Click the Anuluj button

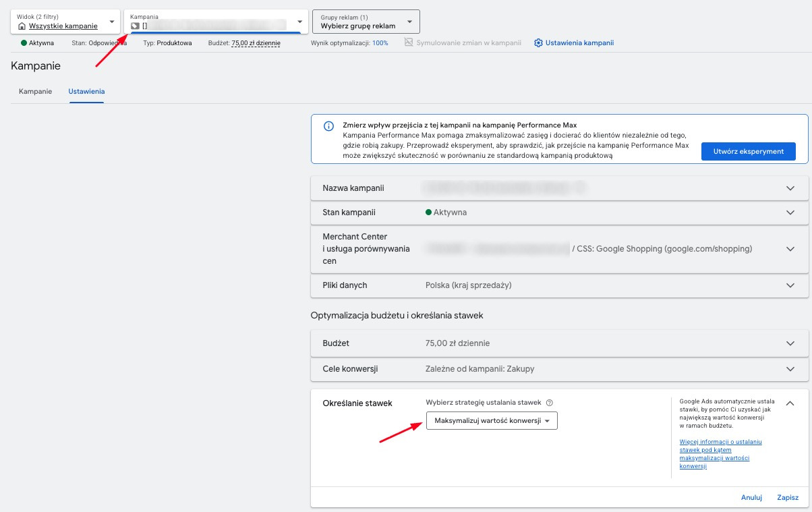(751, 498)
